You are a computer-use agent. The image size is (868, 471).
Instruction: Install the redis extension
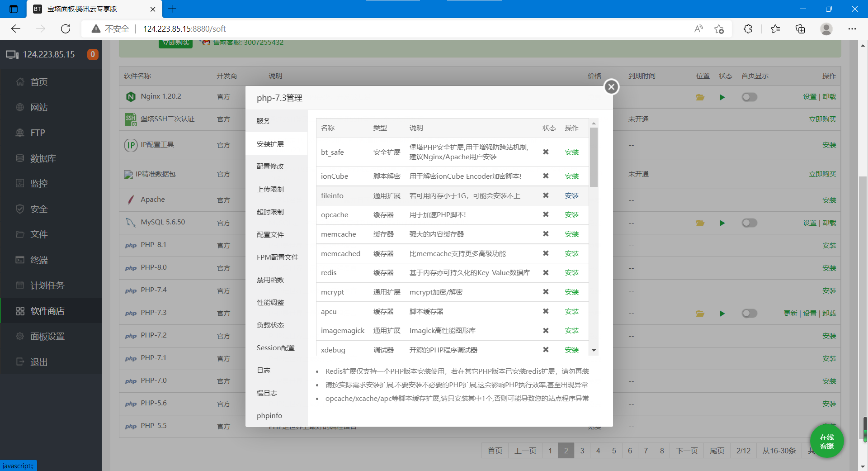pos(571,273)
